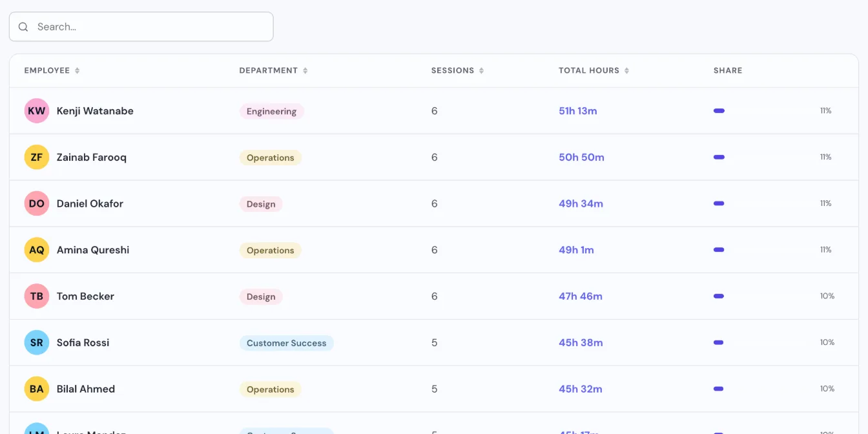This screenshot has width=868, height=434.
Task: Click Daniel Okafor's DO avatar
Action: click(x=37, y=203)
